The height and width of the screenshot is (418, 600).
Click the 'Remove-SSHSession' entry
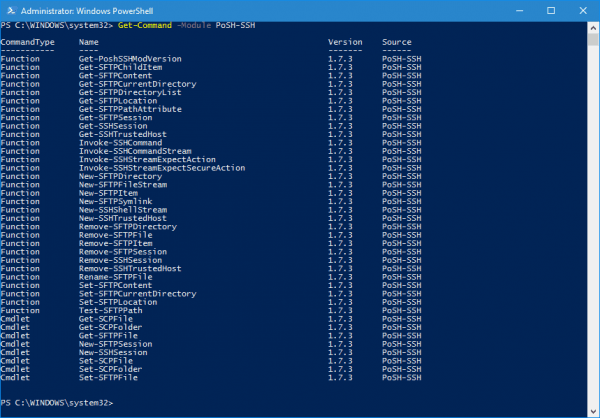click(121, 261)
